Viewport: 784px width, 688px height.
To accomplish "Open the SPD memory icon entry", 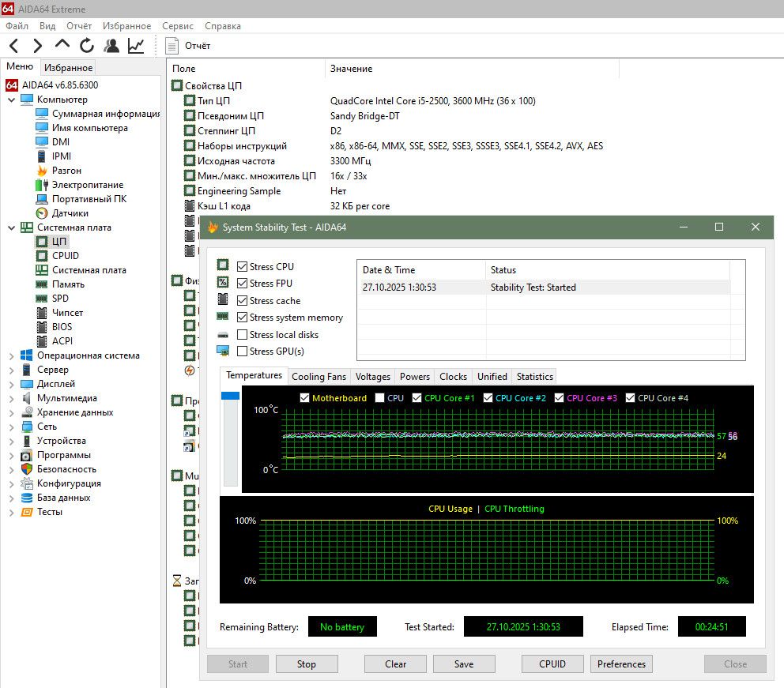I will (42, 299).
